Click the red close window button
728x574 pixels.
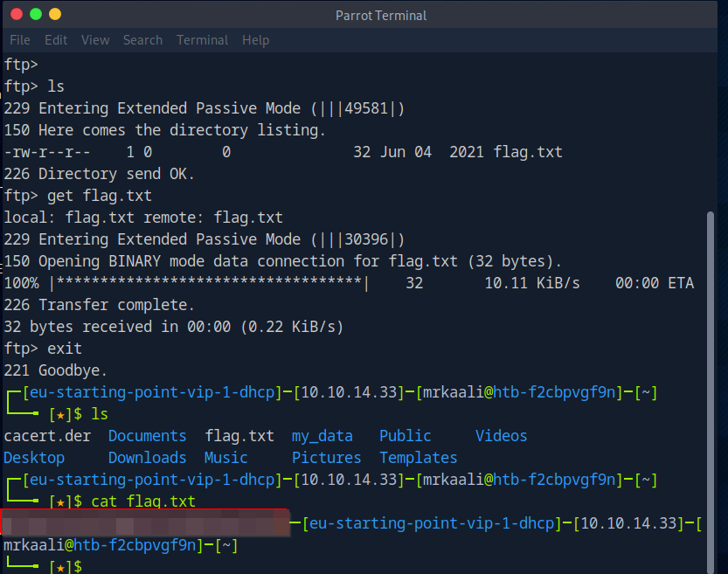pos(16,14)
